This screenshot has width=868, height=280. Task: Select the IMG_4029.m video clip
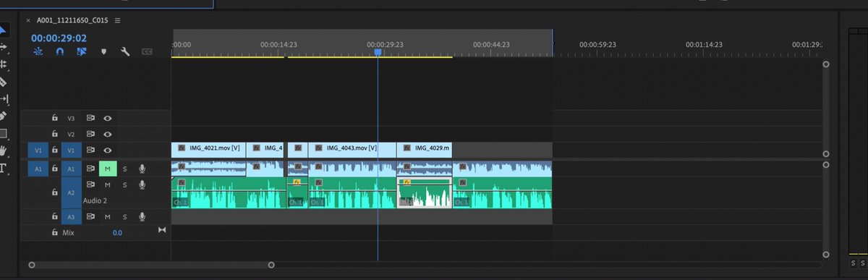click(x=425, y=149)
